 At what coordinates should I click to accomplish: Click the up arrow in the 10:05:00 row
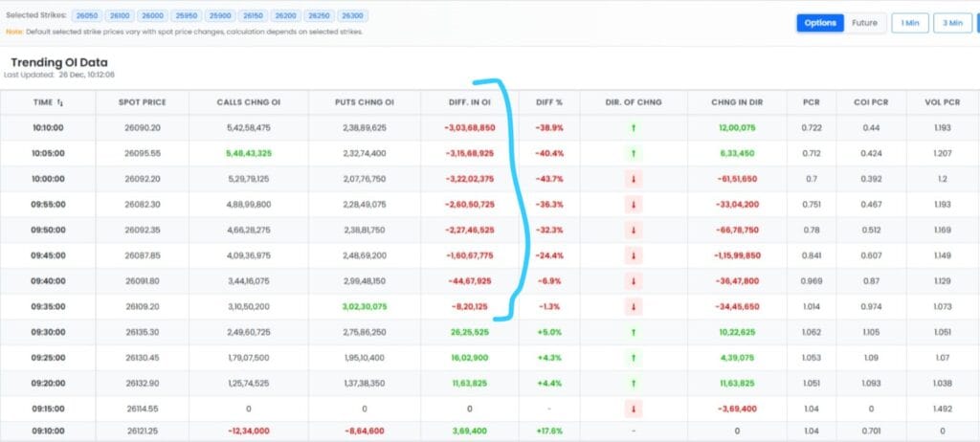tap(633, 153)
